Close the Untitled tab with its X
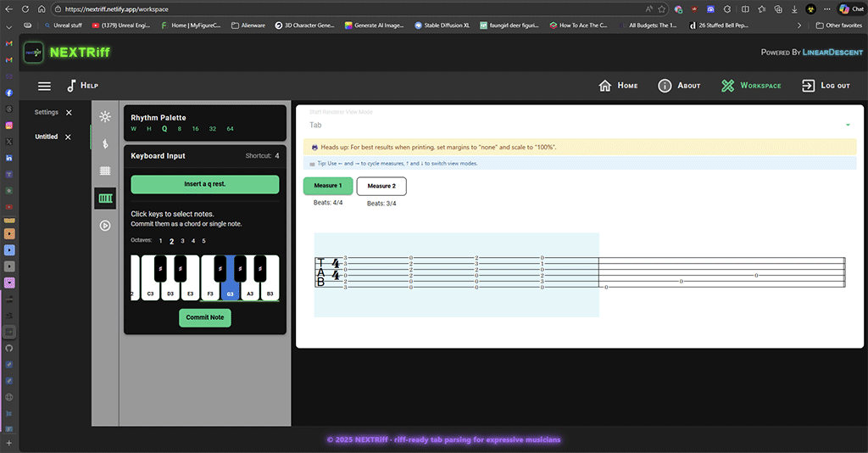The width and height of the screenshot is (868, 453). (68, 137)
